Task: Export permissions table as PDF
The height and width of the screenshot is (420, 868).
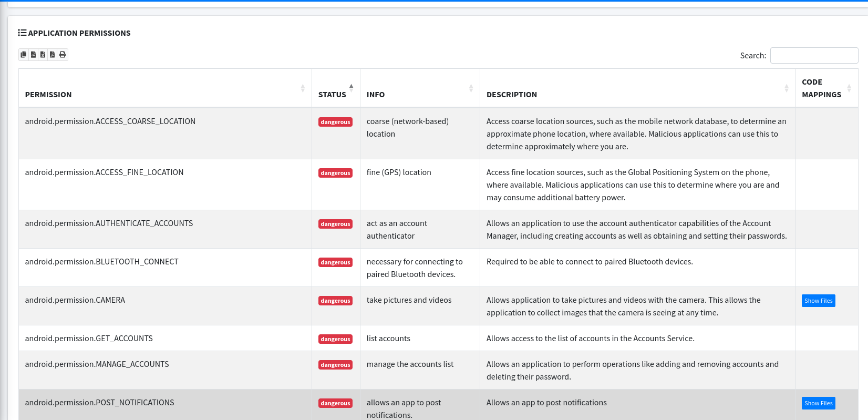Action: pos(53,55)
